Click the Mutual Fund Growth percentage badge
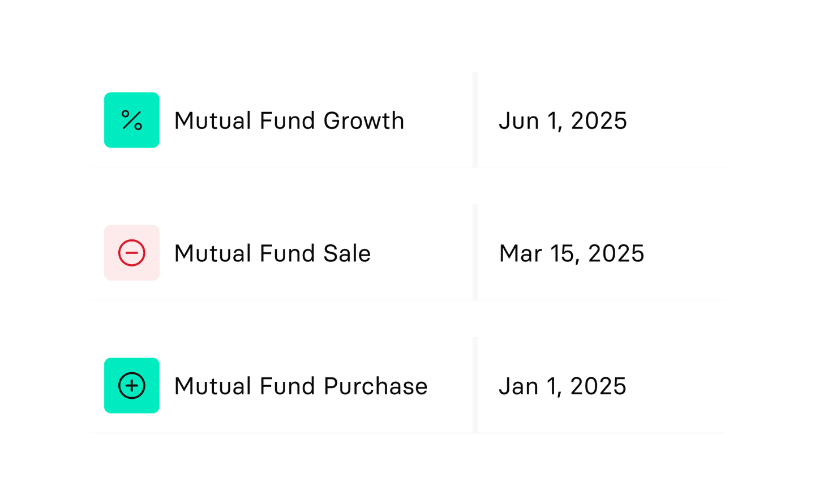This screenshot has width=815, height=504. (131, 120)
